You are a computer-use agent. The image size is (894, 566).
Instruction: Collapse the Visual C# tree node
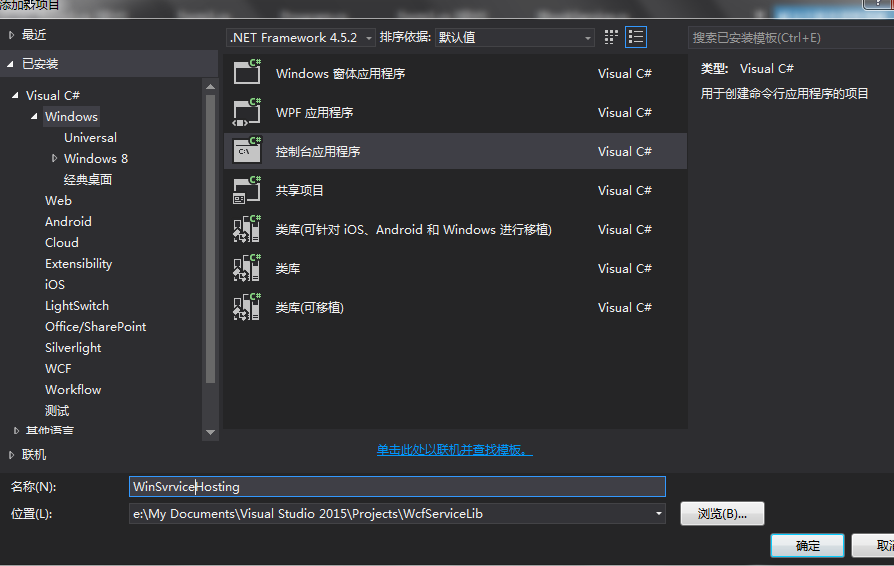click(15, 95)
